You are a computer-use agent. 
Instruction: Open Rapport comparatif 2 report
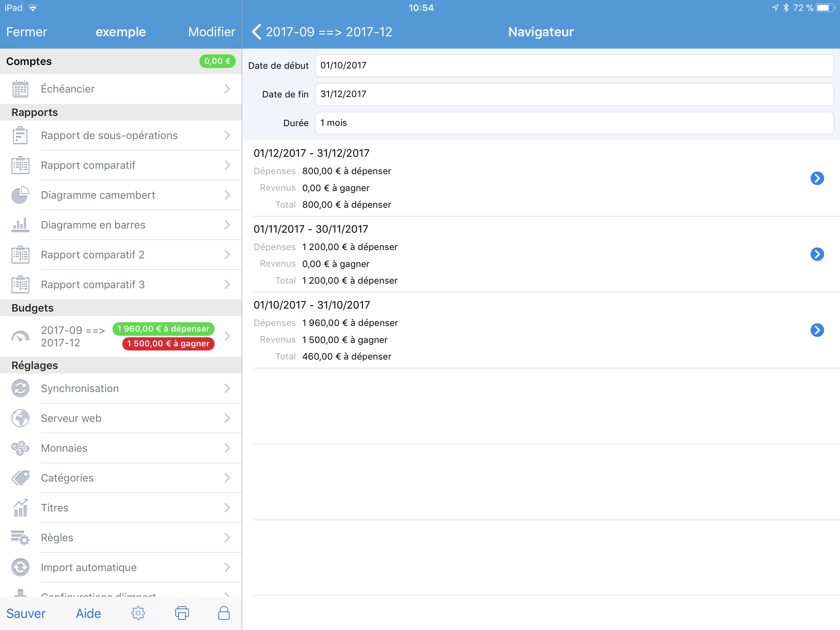click(121, 255)
